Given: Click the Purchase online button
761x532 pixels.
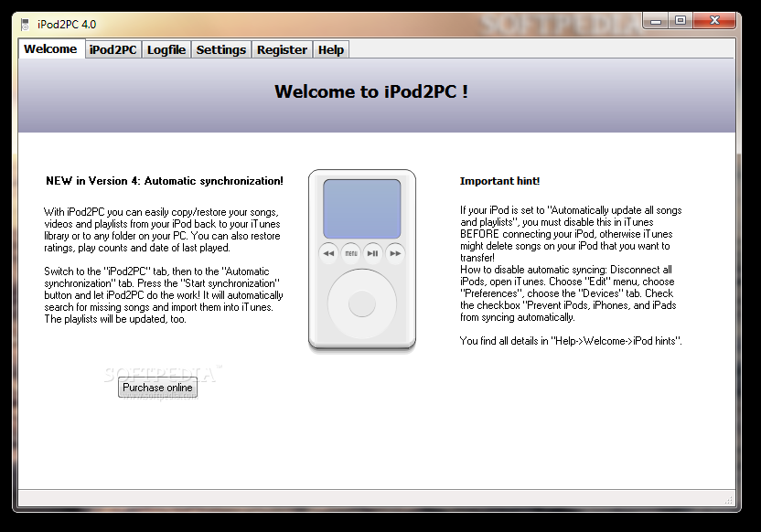Looking at the screenshot, I should [157, 388].
